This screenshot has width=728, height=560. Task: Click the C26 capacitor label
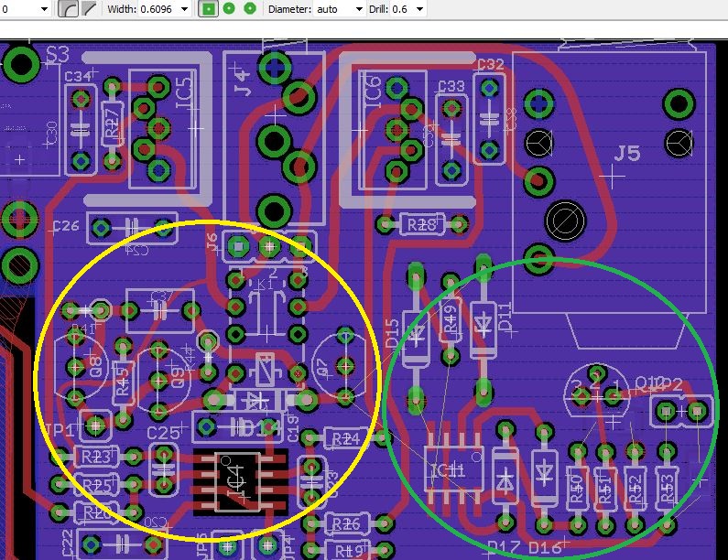pyautogui.click(x=65, y=226)
